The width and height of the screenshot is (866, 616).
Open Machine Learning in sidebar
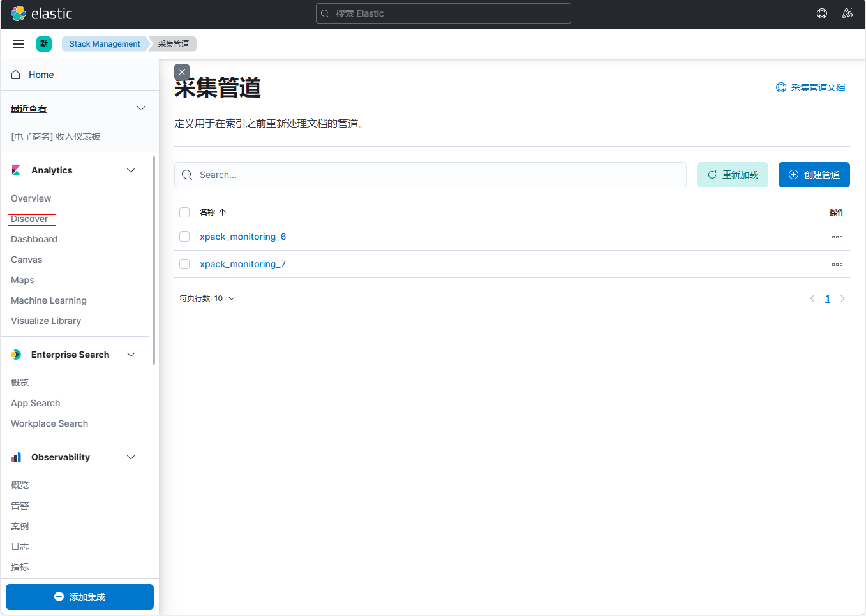point(49,300)
